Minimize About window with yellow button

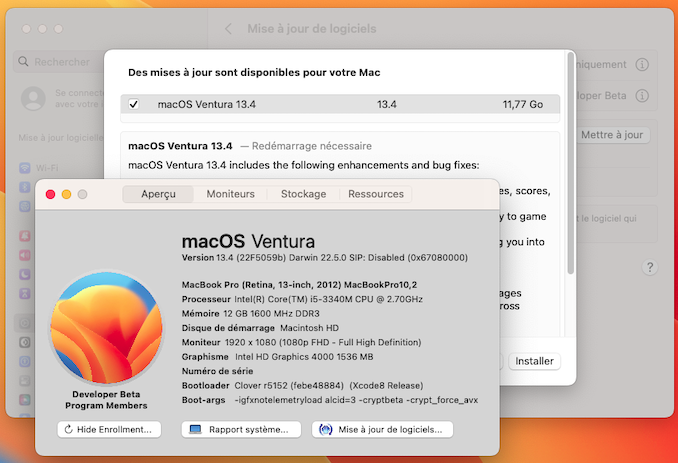tap(67, 195)
